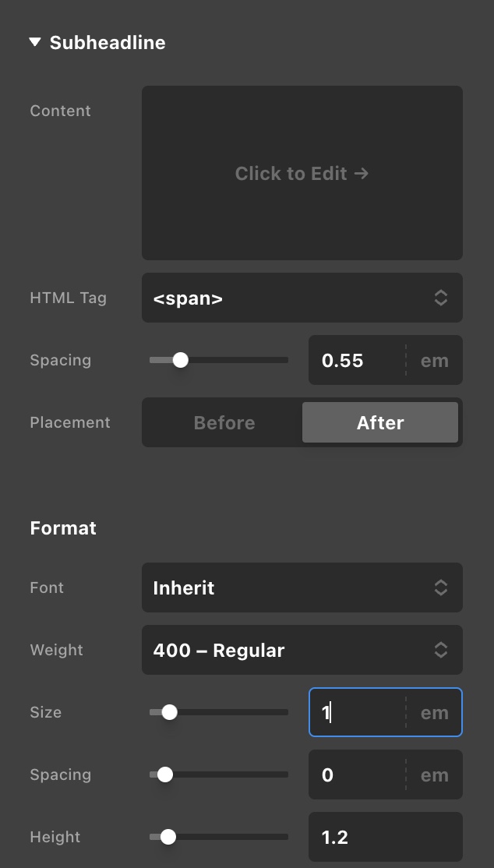Click the em unit of Size field
This screenshot has width=494, height=868.
pos(435,712)
